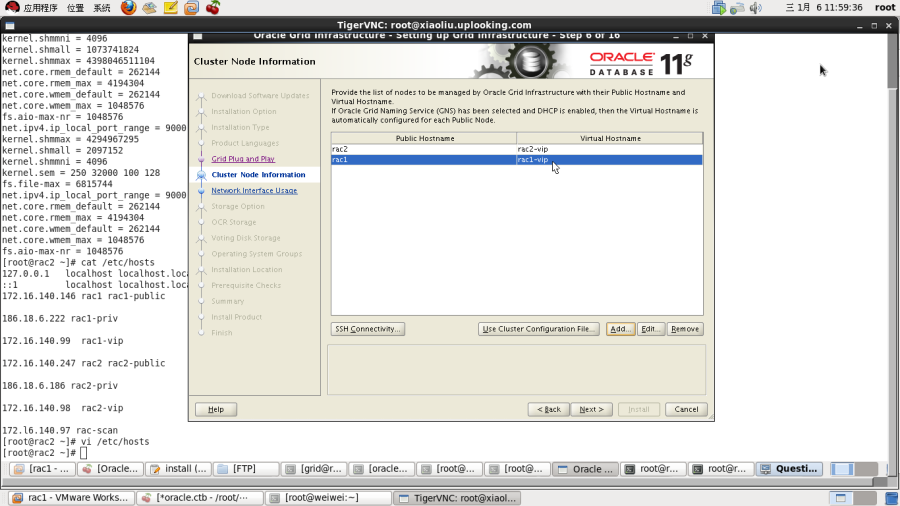Screen dimensions: 900x506
Task: Click the Remove node button
Action: point(685,329)
